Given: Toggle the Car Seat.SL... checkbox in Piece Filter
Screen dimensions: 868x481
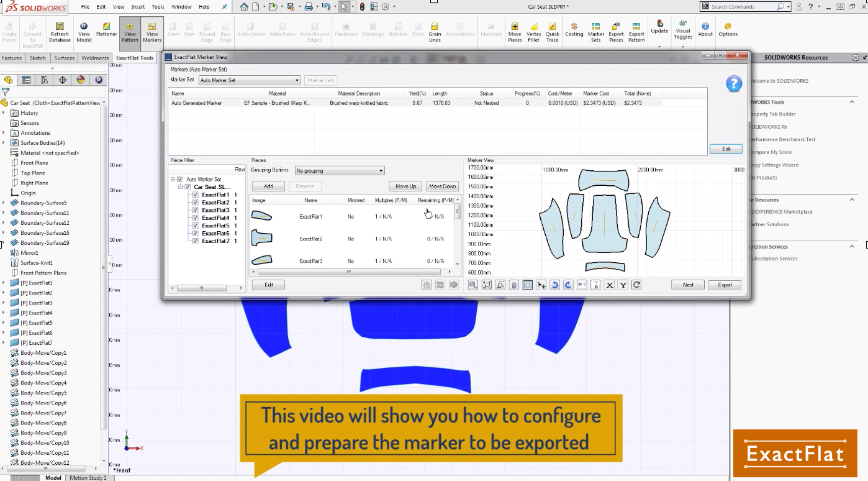Looking at the screenshot, I should click(x=188, y=187).
